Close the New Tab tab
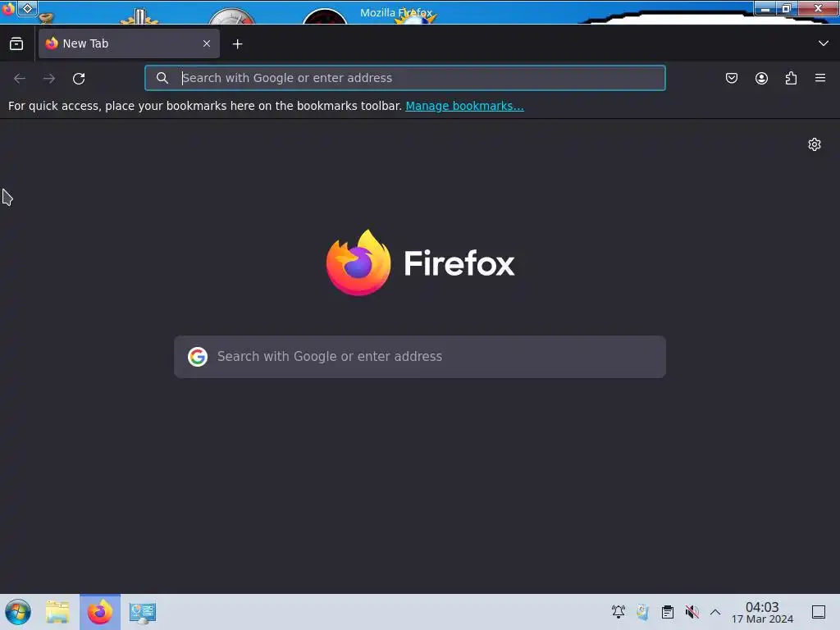Image resolution: width=840 pixels, height=630 pixels. pyautogui.click(x=207, y=43)
